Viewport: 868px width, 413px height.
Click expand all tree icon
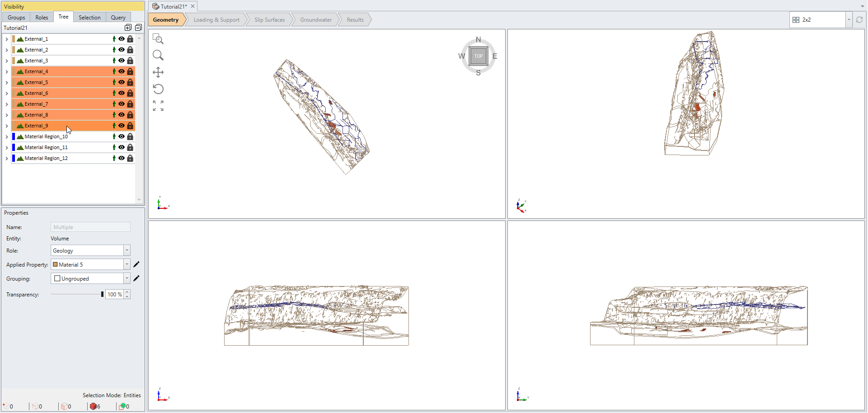(x=128, y=28)
